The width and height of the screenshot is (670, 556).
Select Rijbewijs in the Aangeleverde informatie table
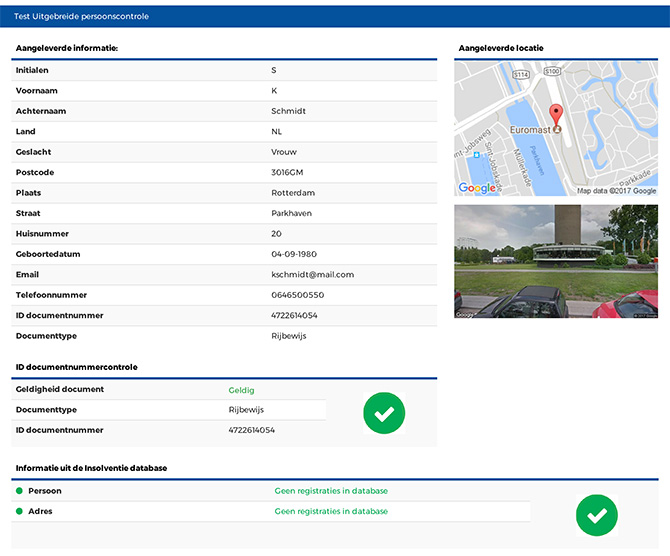(288, 336)
